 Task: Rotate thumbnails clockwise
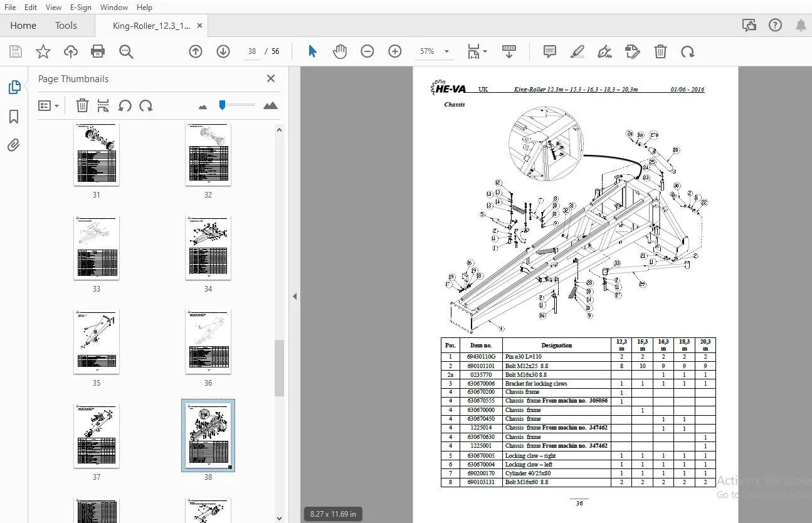point(146,105)
